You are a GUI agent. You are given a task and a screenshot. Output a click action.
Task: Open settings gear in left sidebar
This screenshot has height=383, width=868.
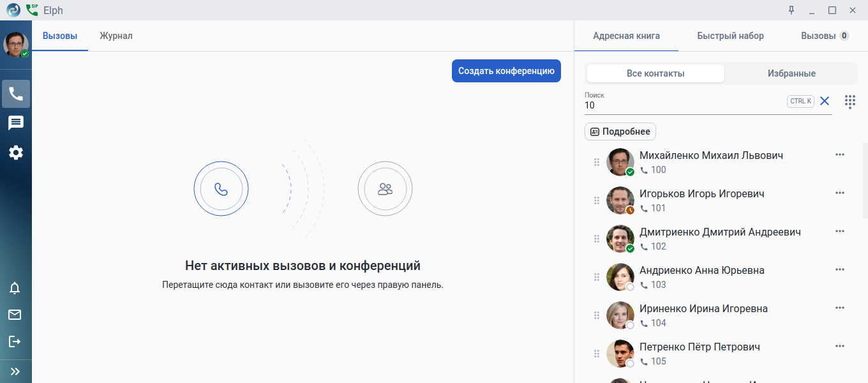(x=16, y=153)
